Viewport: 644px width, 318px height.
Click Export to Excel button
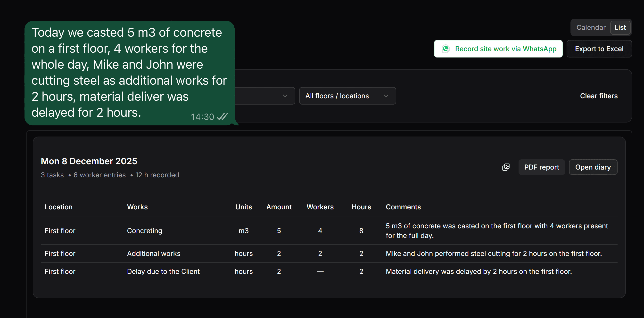coord(599,49)
